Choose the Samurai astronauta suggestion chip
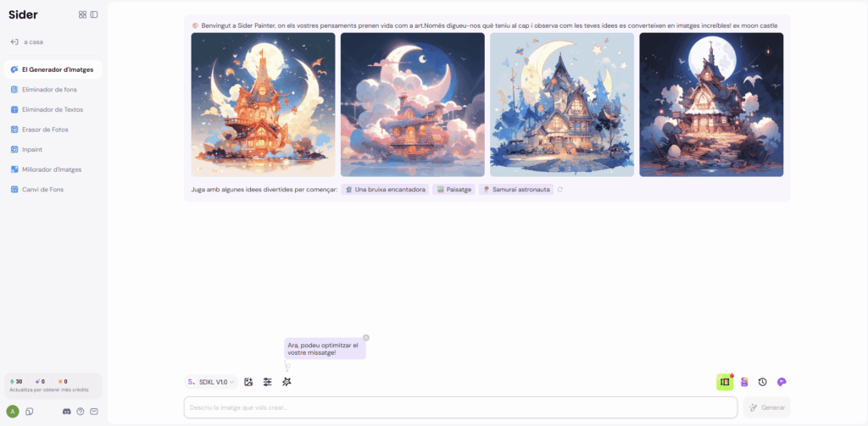 [x=516, y=189]
